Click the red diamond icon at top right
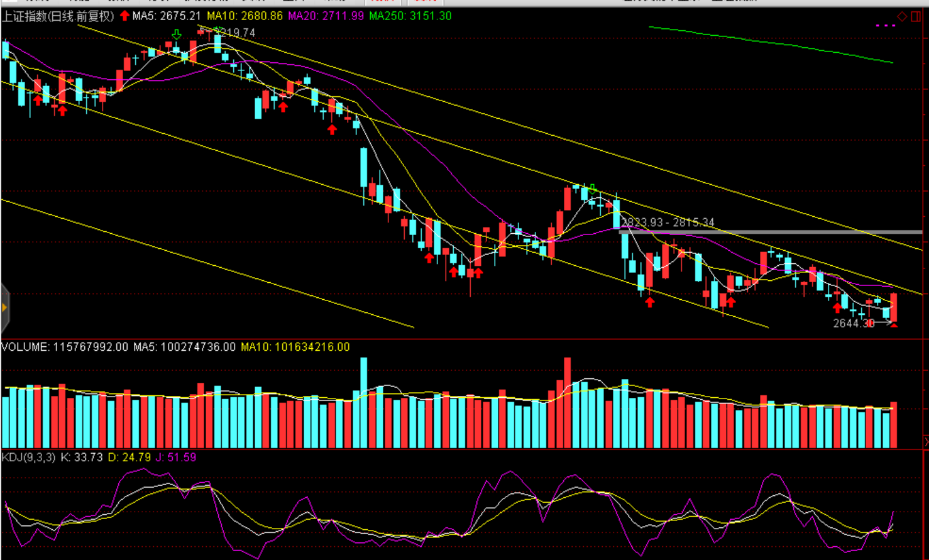929x560 pixels. (902, 16)
